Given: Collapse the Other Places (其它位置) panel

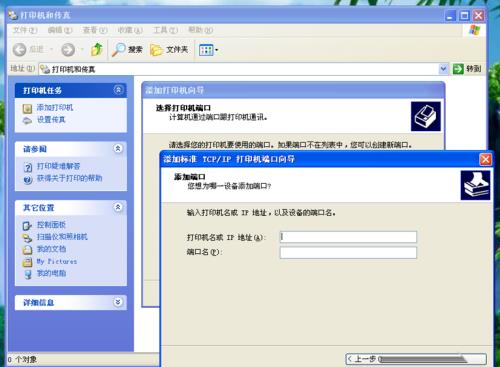Looking at the screenshot, I should pos(118,207).
